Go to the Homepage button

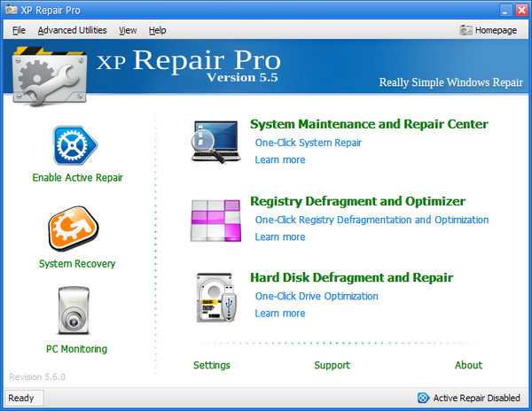click(489, 30)
